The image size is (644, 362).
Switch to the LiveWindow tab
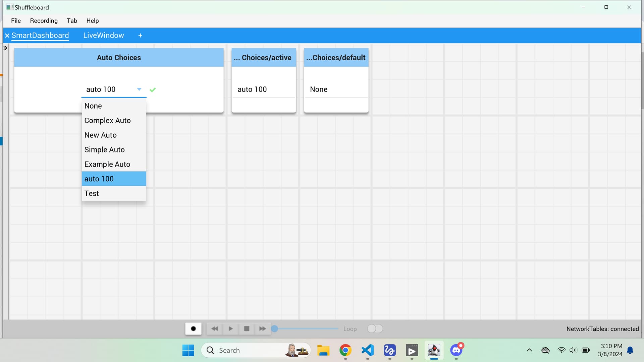(103, 36)
